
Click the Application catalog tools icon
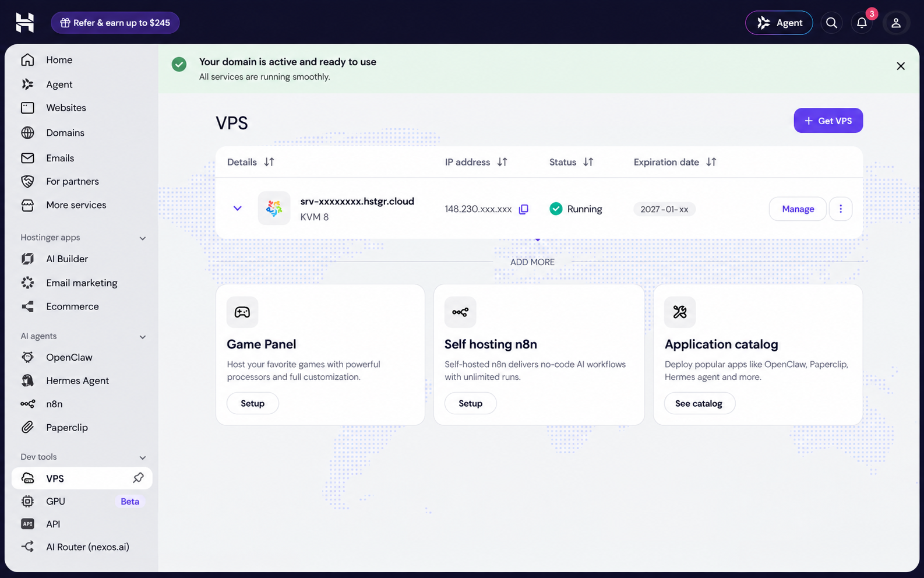pos(680,312)
